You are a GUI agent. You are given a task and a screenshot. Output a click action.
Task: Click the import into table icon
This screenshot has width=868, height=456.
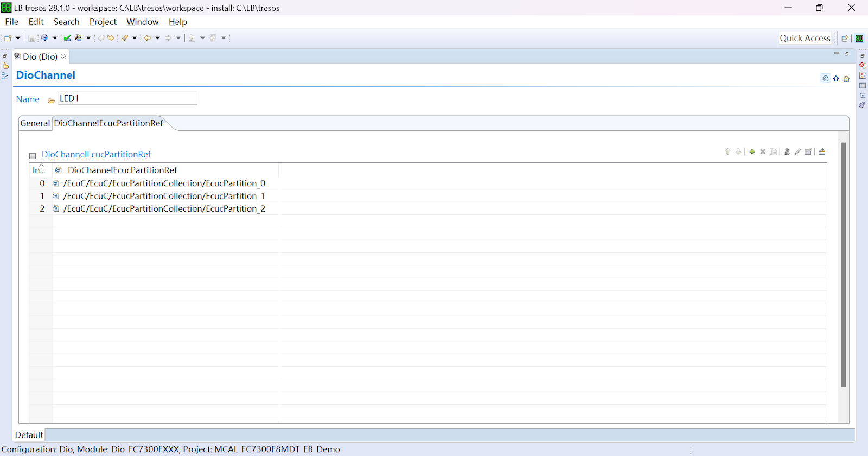(x=822, y=151)
